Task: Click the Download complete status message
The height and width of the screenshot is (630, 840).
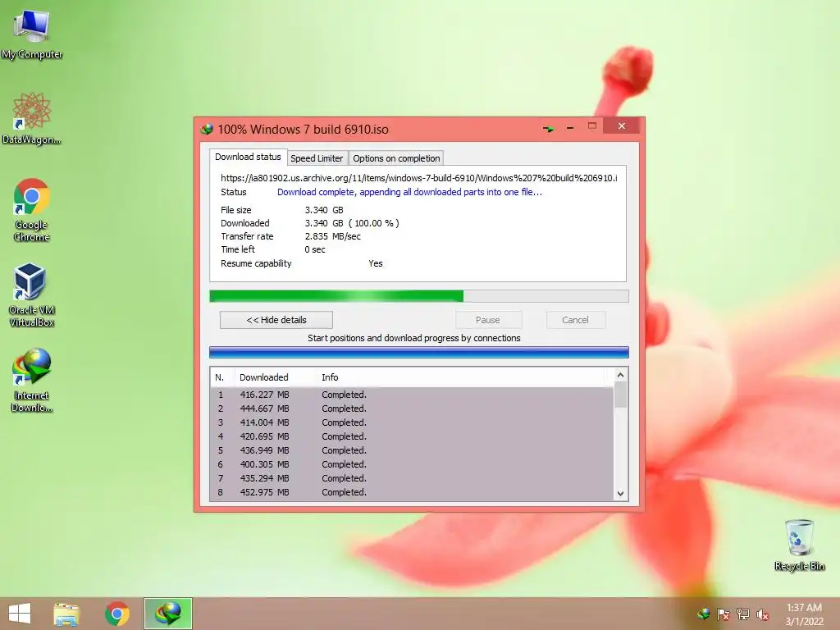Action: (409, 192)
